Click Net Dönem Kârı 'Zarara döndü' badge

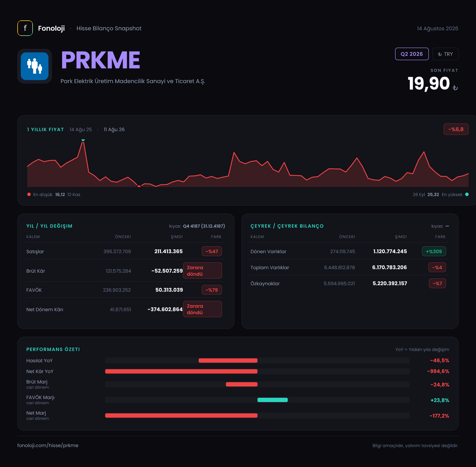coord(202,309)
